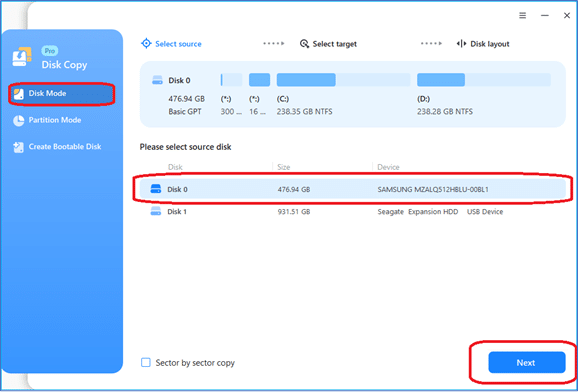Click the D: partition usage bar
The height and width of the screenshot is (392, 578).
pyautogui.click(x=484, y=80)
